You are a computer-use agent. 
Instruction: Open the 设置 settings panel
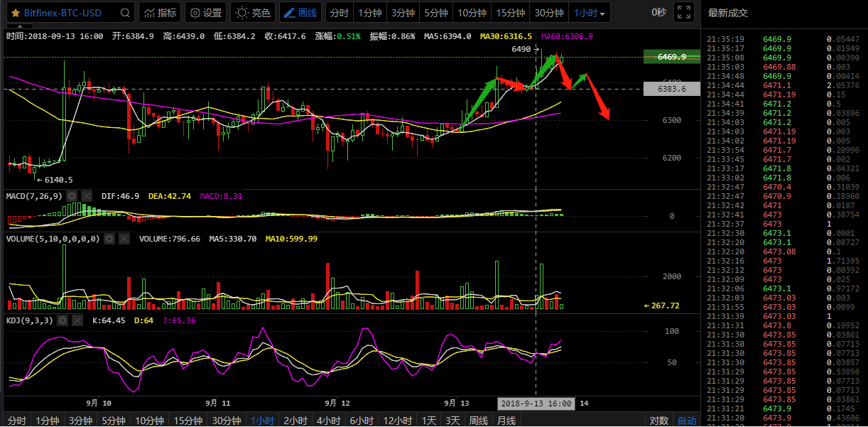click(205, 13)
